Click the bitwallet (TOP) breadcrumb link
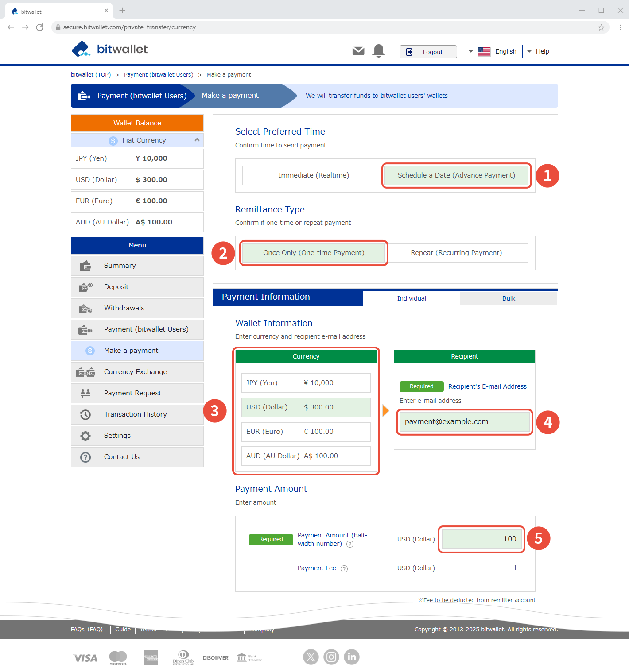This screenshot has height=672, width=629. point(91,75)
